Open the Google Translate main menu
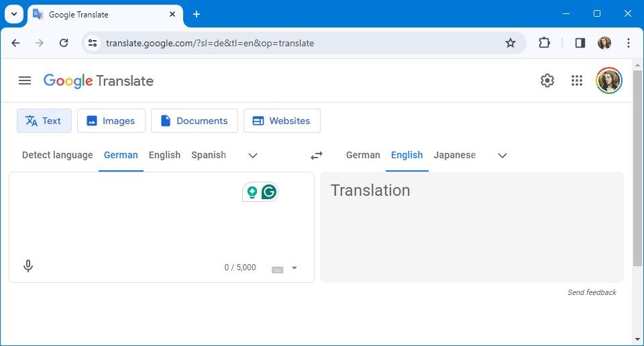 click(25, 80)
